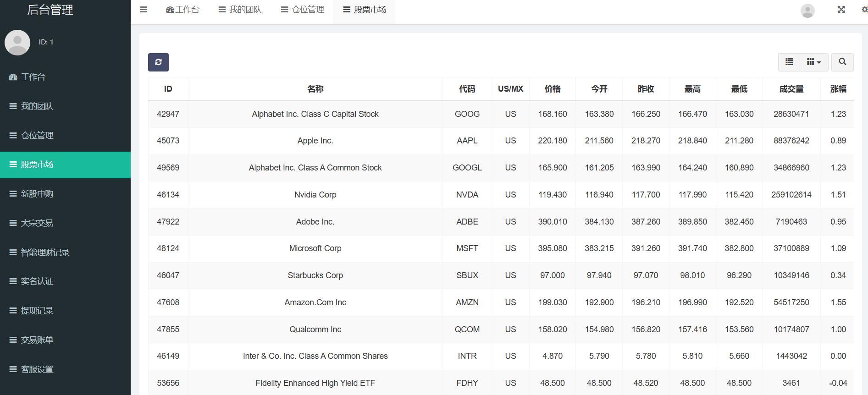Navigate to 提现记录 in sidebar
The width and height of the screenshot is (868, 395).
[x=37, y=311]
